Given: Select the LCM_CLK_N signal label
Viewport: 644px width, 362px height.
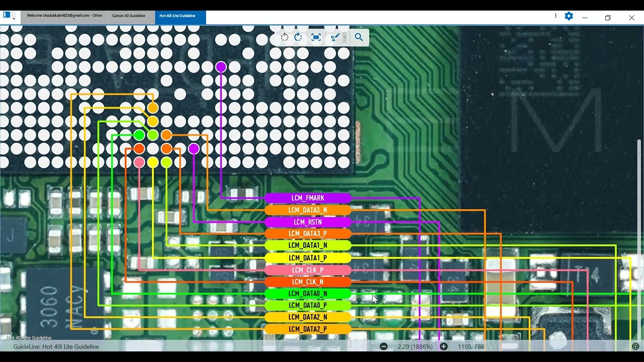Looking at the screenshot, I should [308, 282].
